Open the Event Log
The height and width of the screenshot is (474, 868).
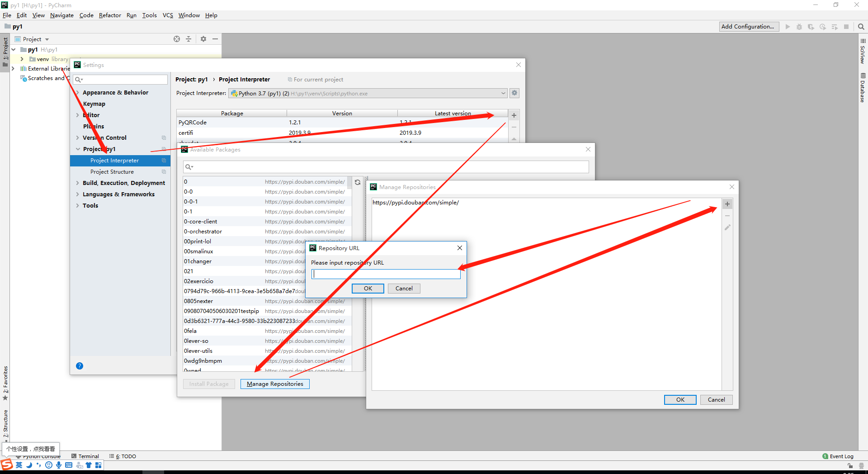point(838,456)
